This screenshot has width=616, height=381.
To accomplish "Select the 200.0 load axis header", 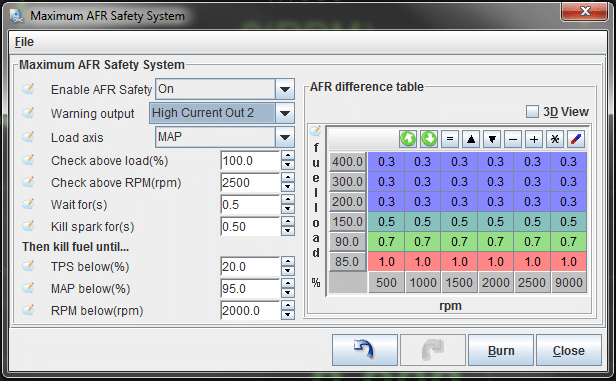I will coord(347,201).
